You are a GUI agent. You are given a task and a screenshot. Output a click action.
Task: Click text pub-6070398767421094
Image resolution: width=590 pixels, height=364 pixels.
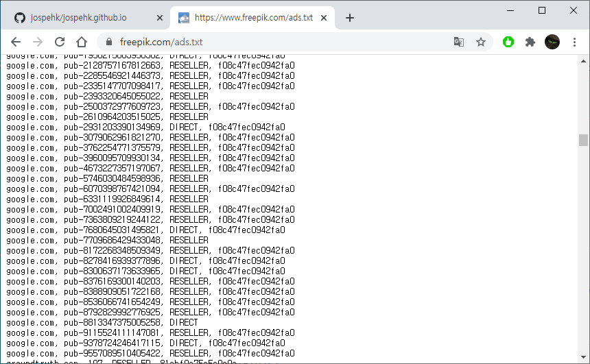click(x=113, y=189)
